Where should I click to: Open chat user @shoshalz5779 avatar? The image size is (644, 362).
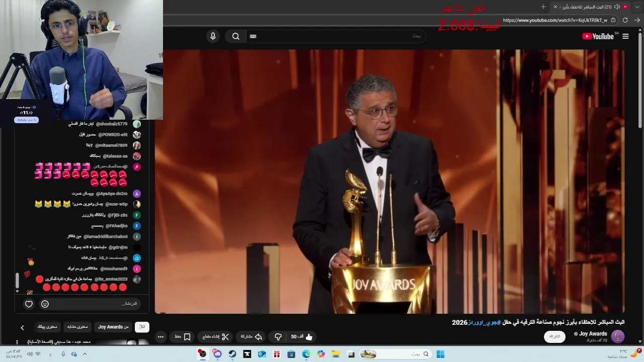[x=137, y=124]
